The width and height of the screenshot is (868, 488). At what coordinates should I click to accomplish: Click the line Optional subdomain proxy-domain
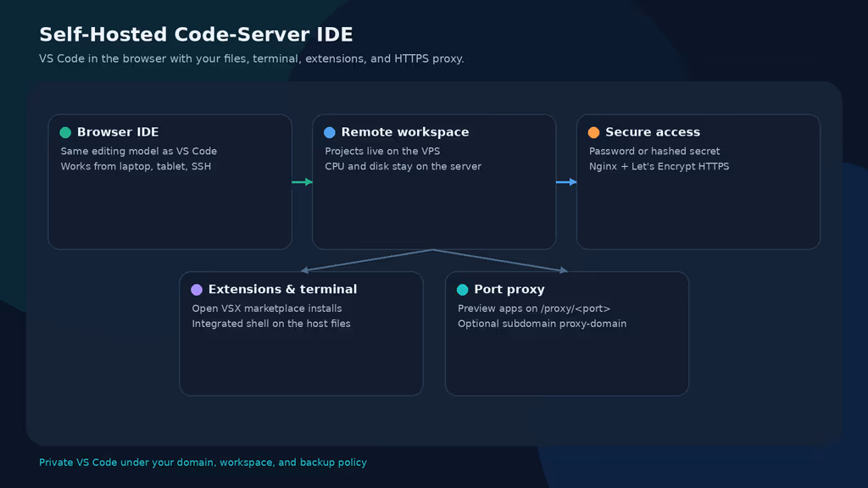[x=542, y=323]
